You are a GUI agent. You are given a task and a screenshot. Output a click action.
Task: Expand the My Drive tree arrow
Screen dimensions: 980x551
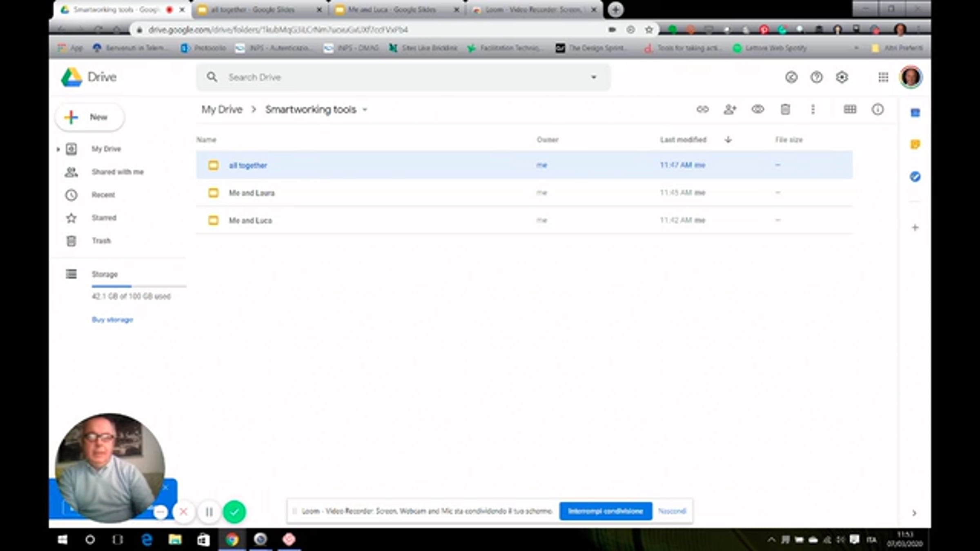pyautogui.click(x=58, y=149)
